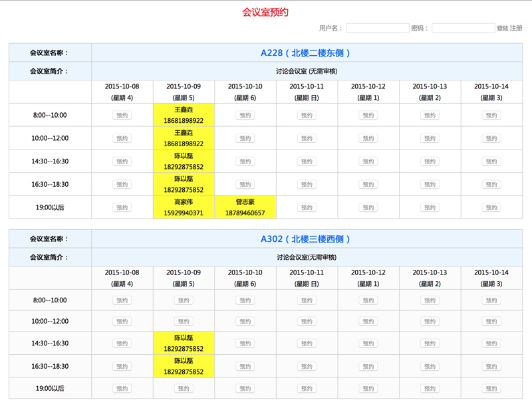Viewport: 532px width, 406px height.
Task: Open the A302（北楼三楼西侧）room title link
Action: coord(306,239)
